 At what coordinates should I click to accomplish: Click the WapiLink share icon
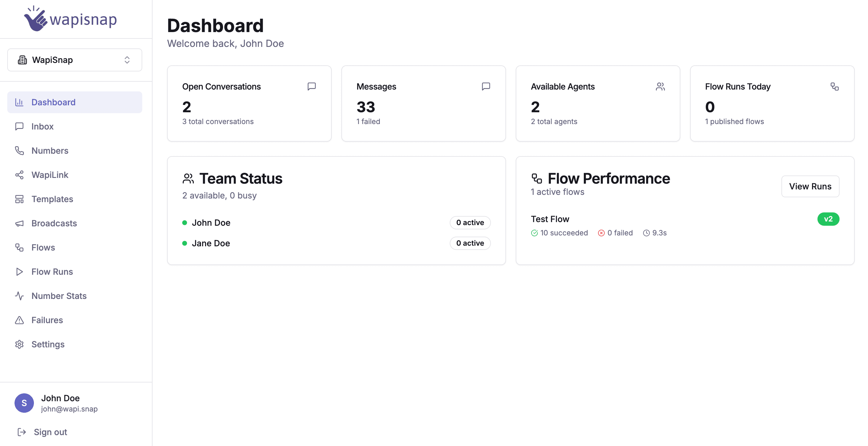coord(19,175)
